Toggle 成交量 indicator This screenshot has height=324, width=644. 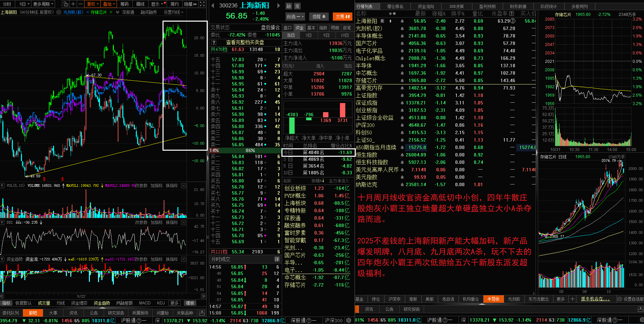[x=44, y=303]
